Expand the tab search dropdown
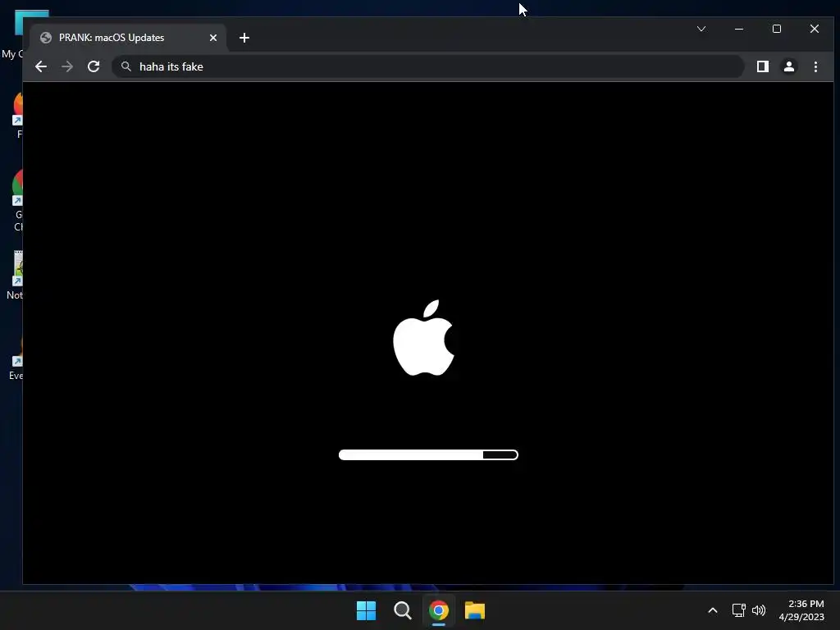 [x=701, y=29]
